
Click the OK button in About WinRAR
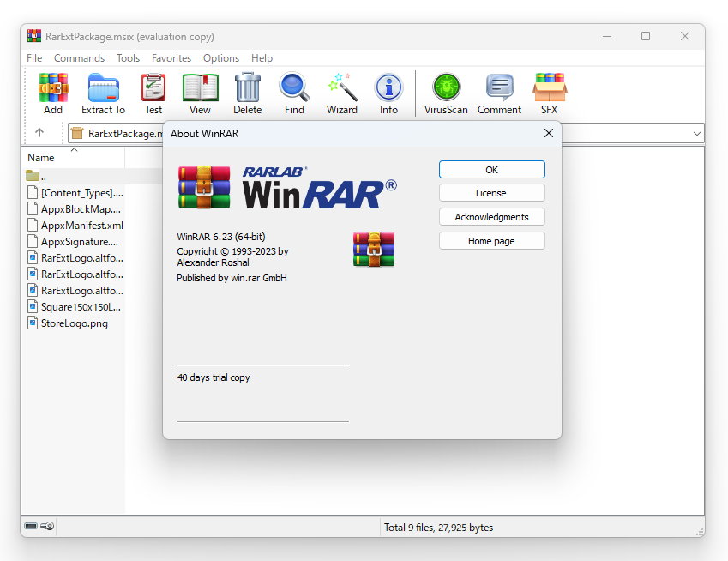[x=491, y=169]
